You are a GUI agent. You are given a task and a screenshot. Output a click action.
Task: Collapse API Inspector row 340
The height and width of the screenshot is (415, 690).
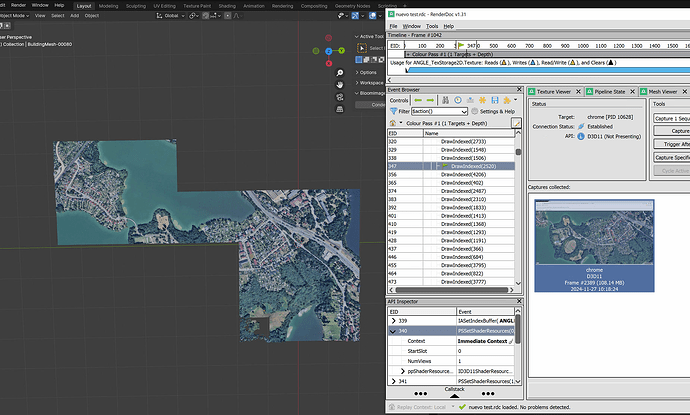pos(393,331)
